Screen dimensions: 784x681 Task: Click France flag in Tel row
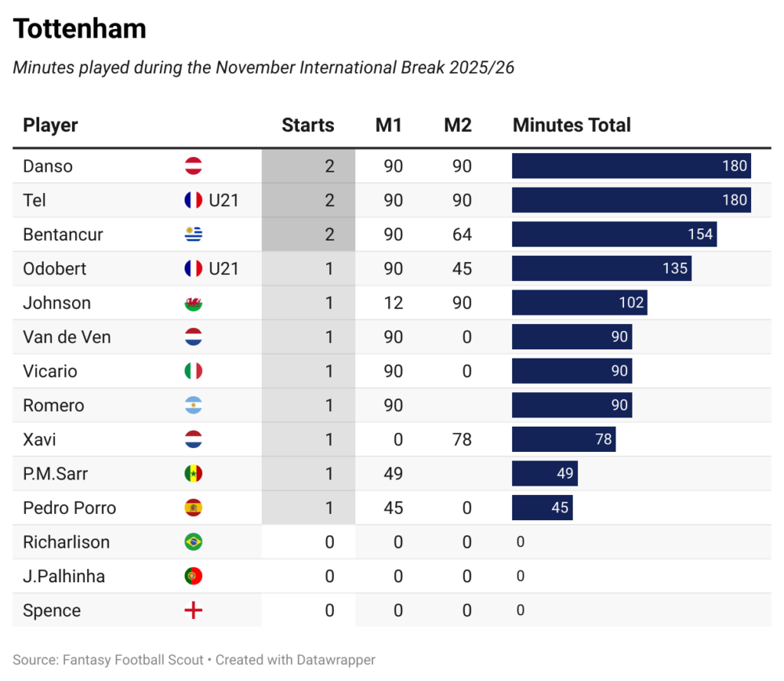193,201
